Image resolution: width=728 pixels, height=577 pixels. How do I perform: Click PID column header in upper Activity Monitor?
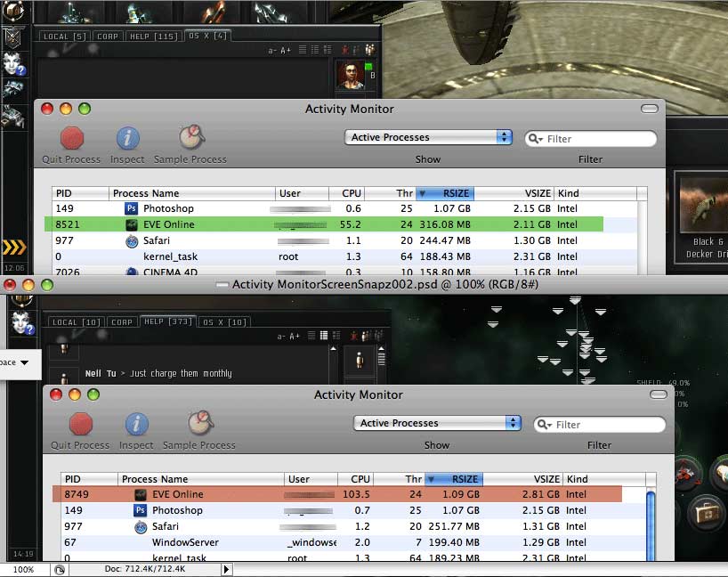point(80,193)
